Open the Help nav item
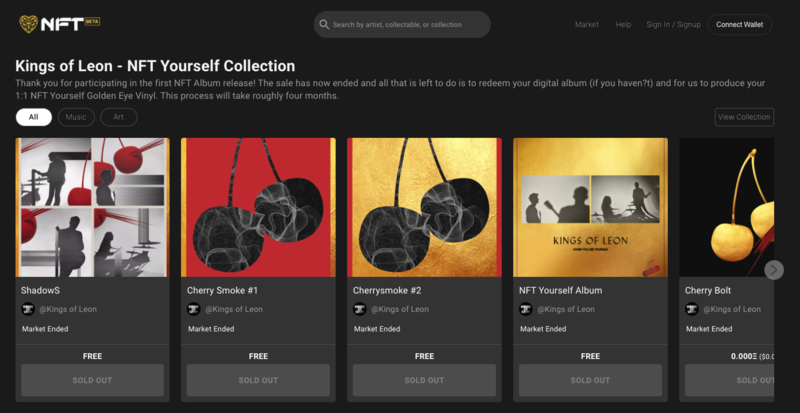Image resolution: width=800 pixels, height=413 pixels. 623,24
